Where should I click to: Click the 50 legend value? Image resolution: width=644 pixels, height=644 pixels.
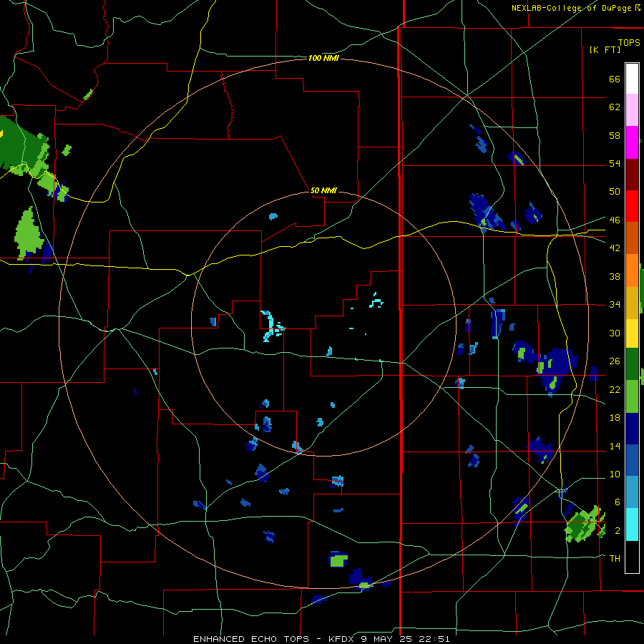click(615, 191)
